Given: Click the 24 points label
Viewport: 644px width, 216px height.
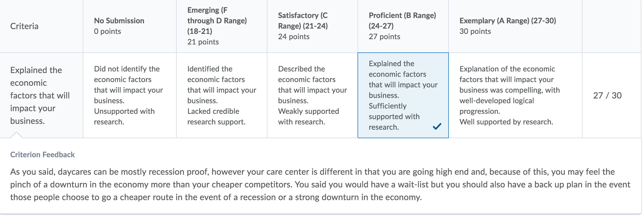Looking at the screenshot, I should pos(294,37).
